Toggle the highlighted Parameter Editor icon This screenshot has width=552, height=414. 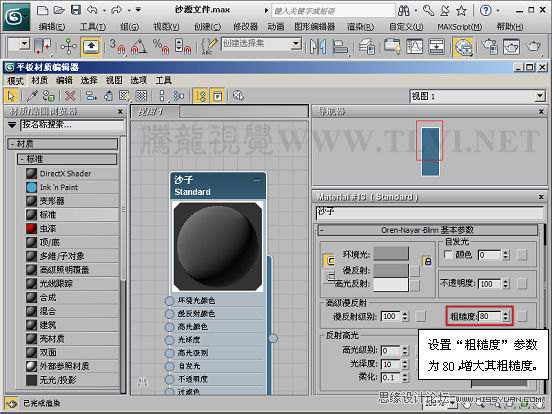(x=217, y=96)
